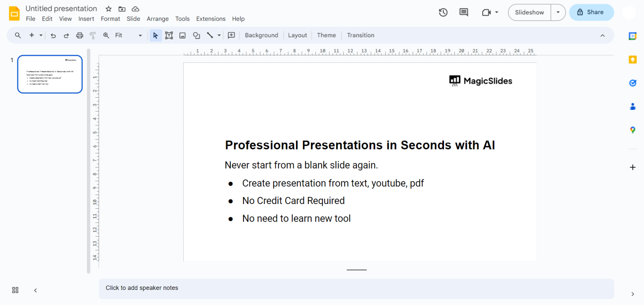Click the Move to folder icon

pos(122,9)
